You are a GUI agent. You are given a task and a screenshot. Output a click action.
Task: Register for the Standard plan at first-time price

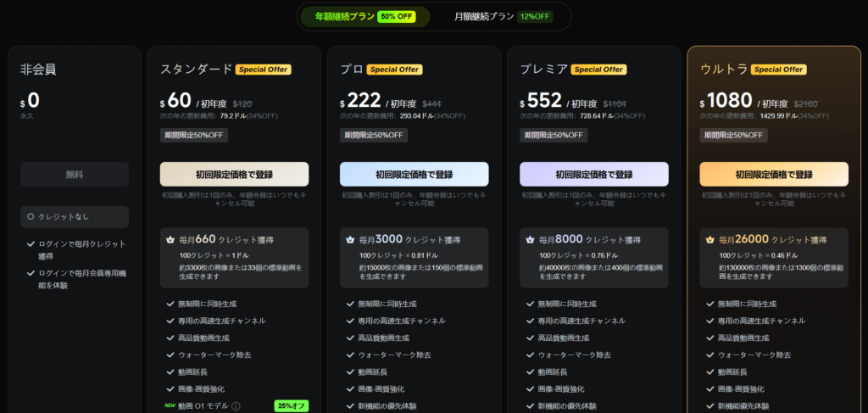[234, 174]
